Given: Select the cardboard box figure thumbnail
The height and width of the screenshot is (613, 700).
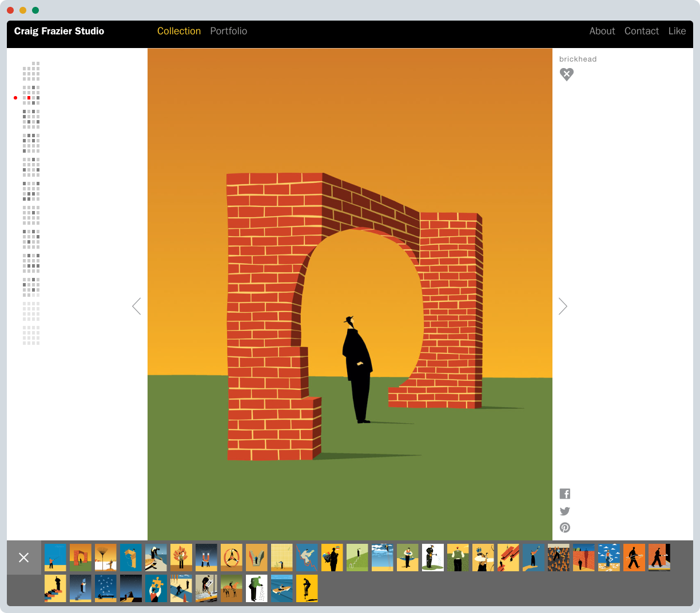Looking at the screenshot, I should tap(131, 558).
